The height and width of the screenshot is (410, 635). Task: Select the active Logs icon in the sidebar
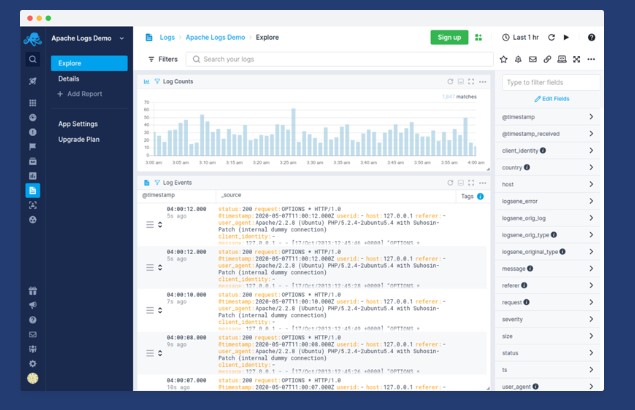tap(33, 190)
